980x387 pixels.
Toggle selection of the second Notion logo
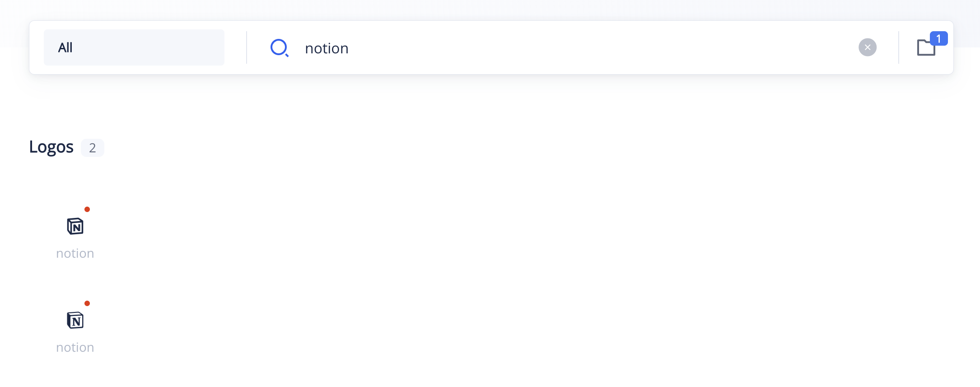coord(75,321)
